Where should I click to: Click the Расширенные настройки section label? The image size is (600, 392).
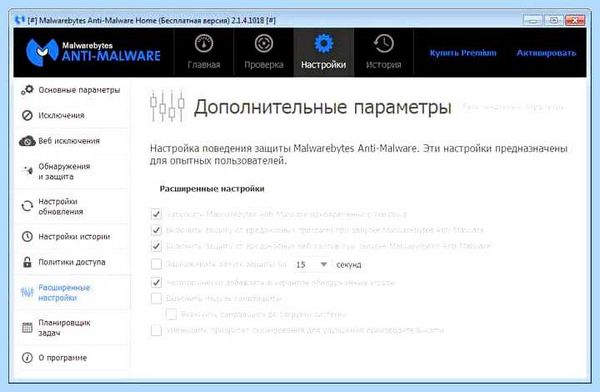point(212,189)
